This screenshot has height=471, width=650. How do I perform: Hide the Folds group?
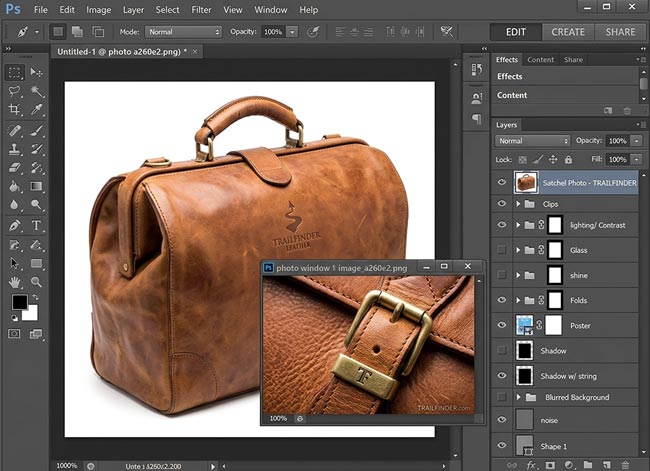tap(502, 300)
